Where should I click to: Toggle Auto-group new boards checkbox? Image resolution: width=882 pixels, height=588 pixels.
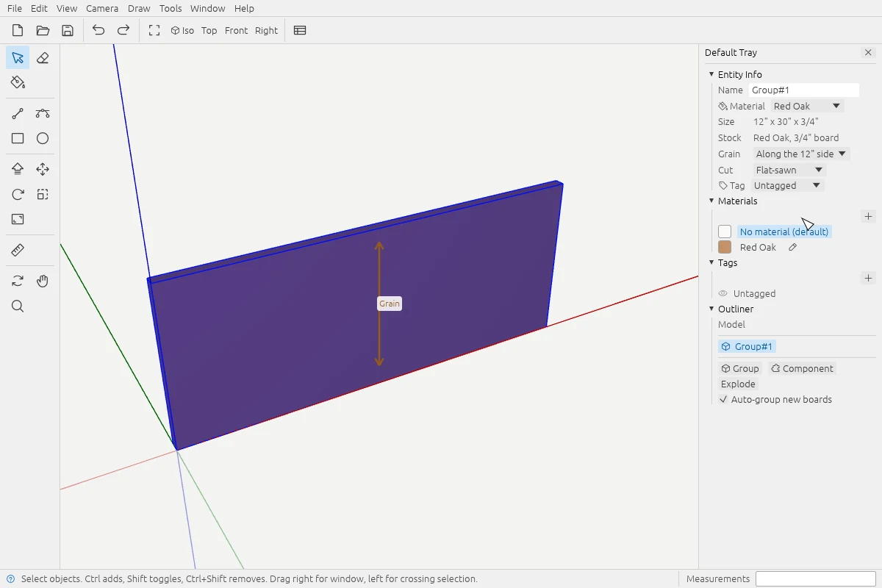tap(724, 400)
